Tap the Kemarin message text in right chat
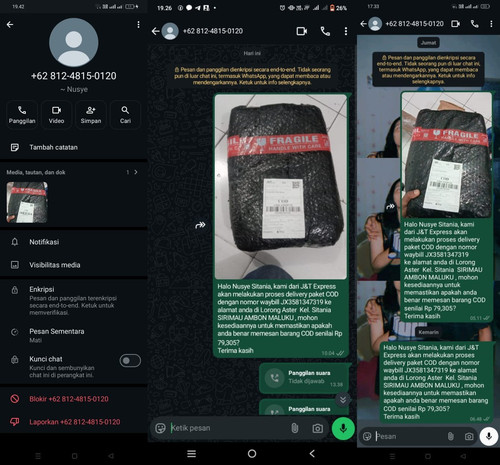The width and height of the screenshot is (500, 465). coord(435,382)
